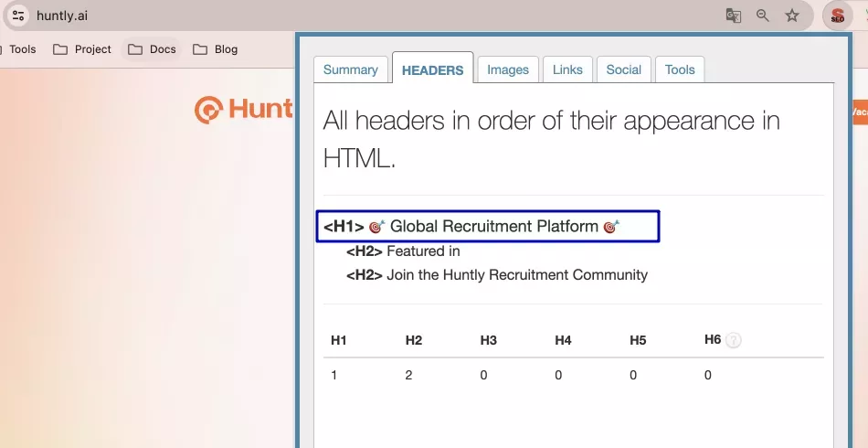Image resolution: width=868 pixels, height=448 pixels.
Task: Open the Images tab
Action: (508, 69)
